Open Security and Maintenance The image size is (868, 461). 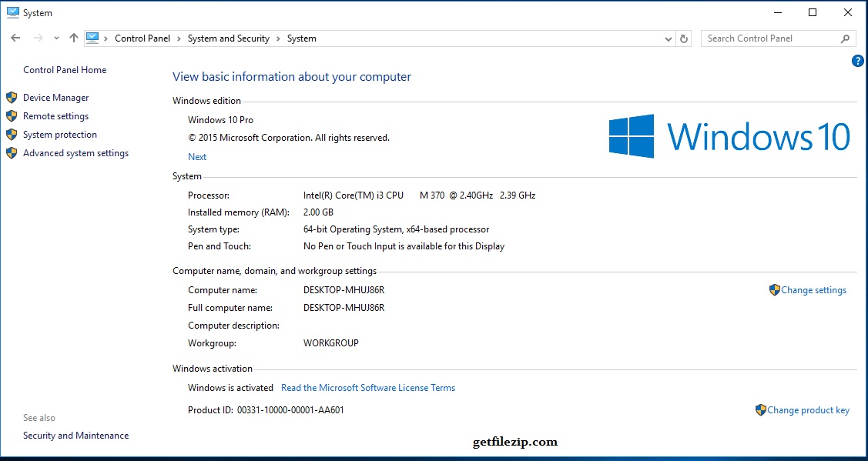[x=75, y=436]
